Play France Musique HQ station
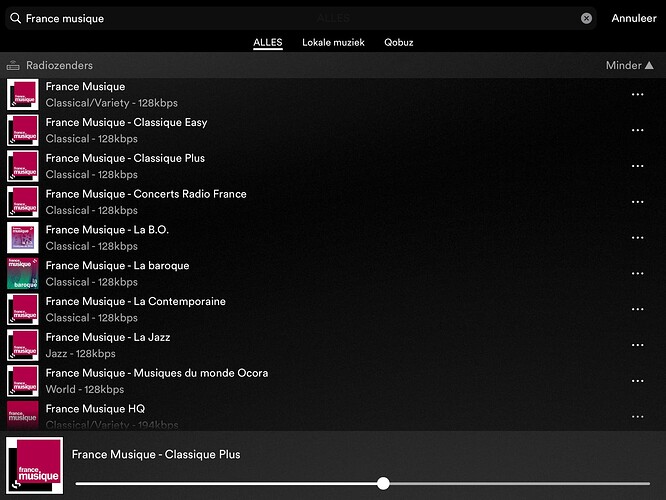Screen dimensions: 666x500 95,409
